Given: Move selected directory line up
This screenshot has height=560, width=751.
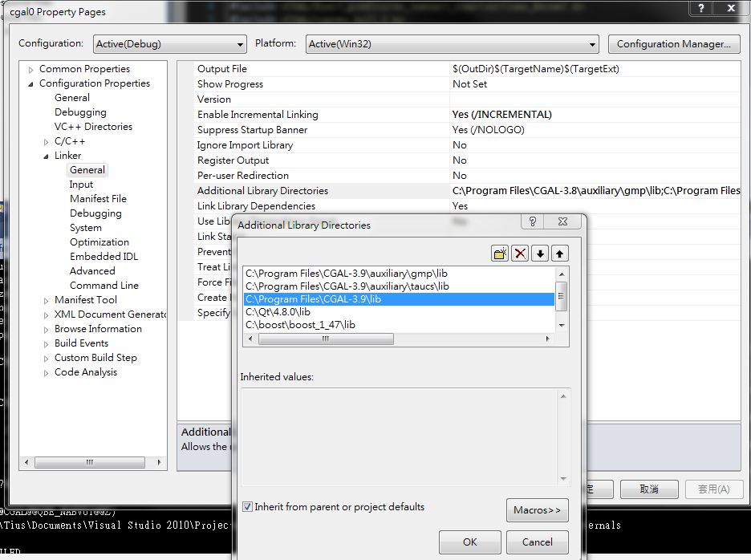Looking at the screenshot, I should pyautogui.click(x=559, y=254).
